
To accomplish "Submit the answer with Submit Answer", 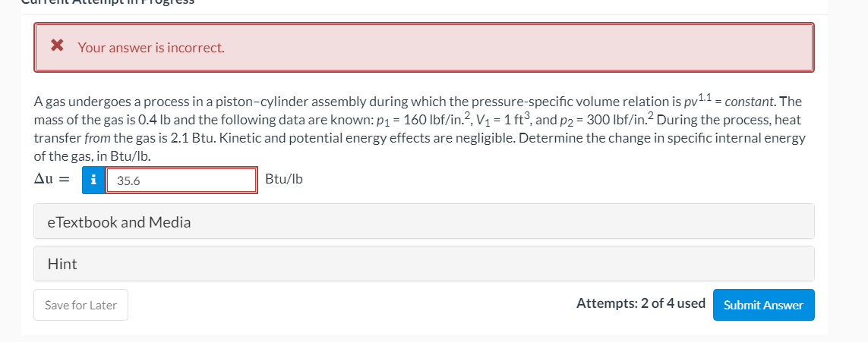I will (763, 305).
